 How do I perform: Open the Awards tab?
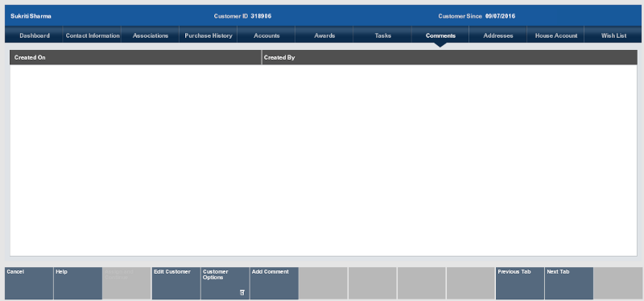324,35
